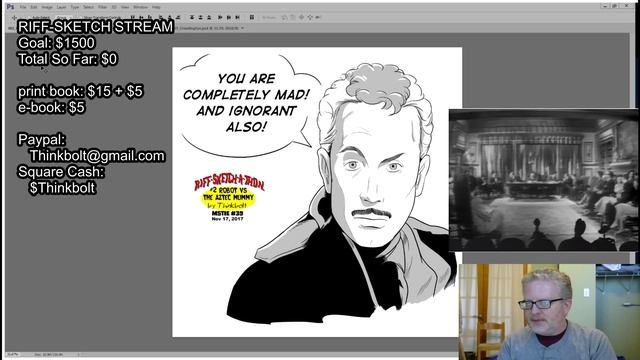Viewport: 640px width, 360px height.
Task: Open the Type menu
Action: [x=75, y=7]
